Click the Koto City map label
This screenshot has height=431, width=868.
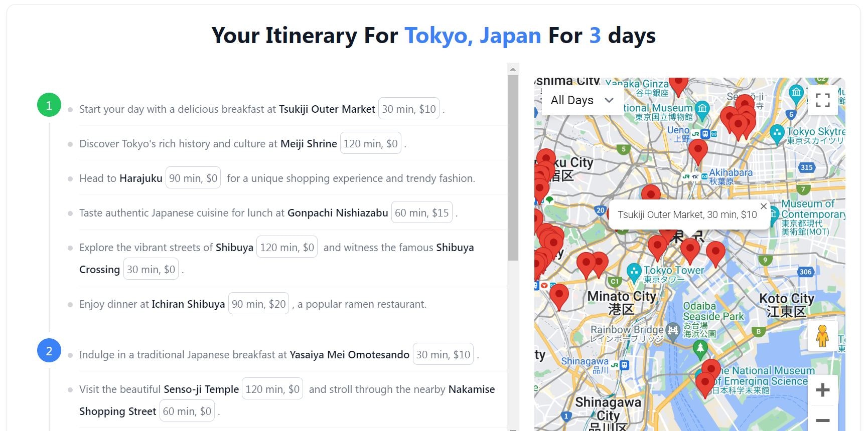(786, 305)
